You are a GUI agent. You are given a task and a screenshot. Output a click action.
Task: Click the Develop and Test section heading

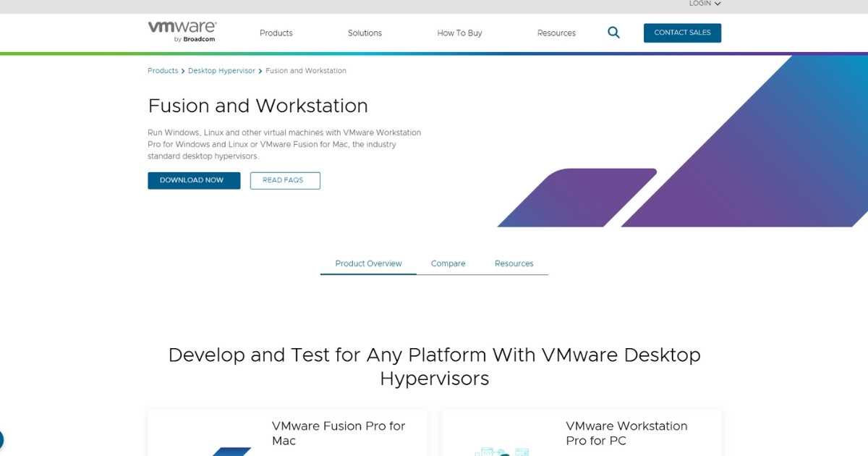[434, 366]
